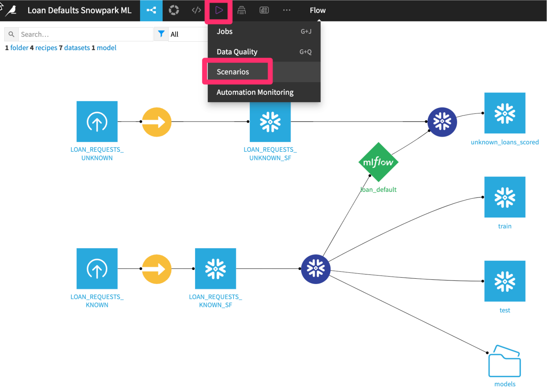Open the Flow icon in top bar
Screen dimensions: 547x392
151,10
